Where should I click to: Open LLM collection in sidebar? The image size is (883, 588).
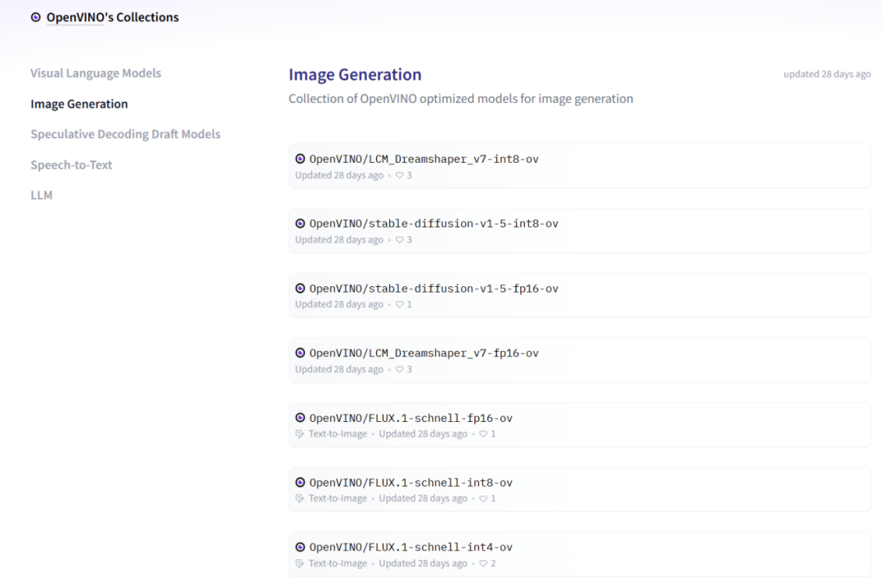point(41,195)
